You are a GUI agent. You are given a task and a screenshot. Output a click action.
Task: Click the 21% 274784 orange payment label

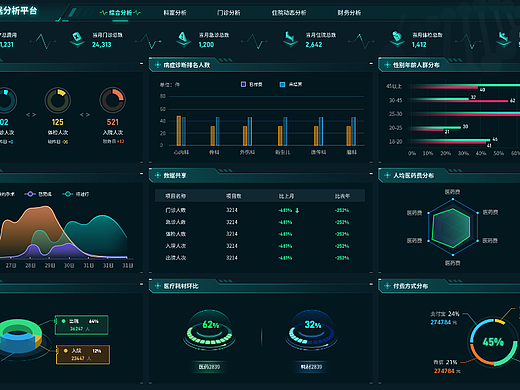(447, 367)
